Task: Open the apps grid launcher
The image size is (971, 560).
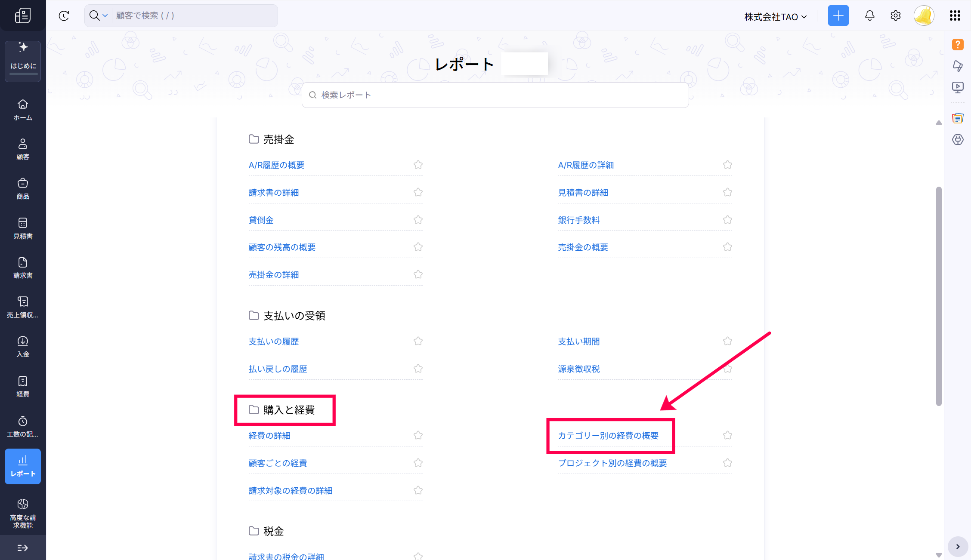Action: click(955, 16)
